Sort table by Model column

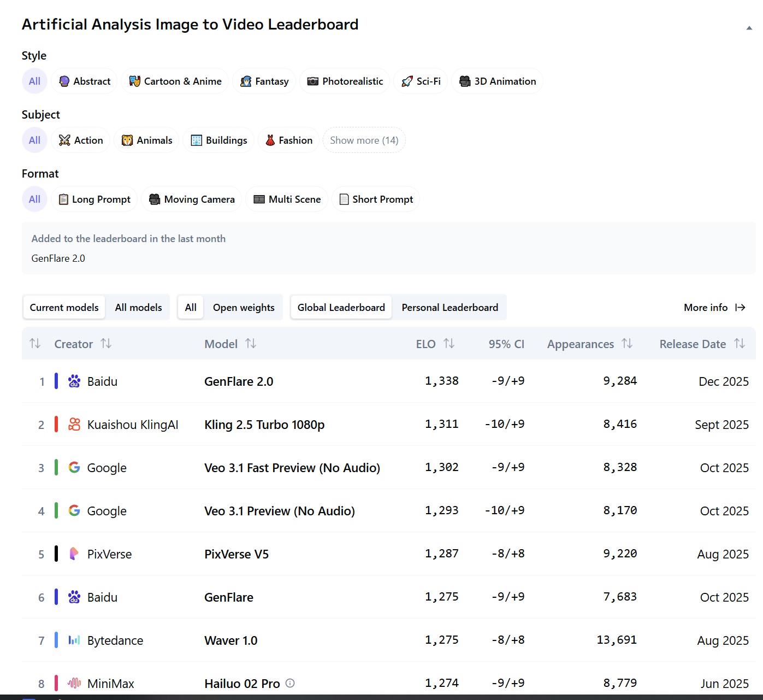pyautogui.click(x=251, y=343)
